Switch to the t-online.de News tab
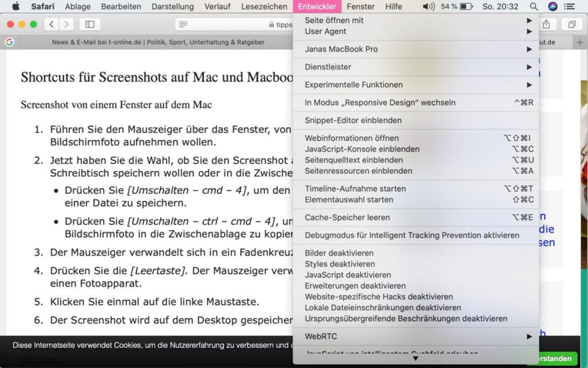Viewport: 588px width, 368px height. 157,43
